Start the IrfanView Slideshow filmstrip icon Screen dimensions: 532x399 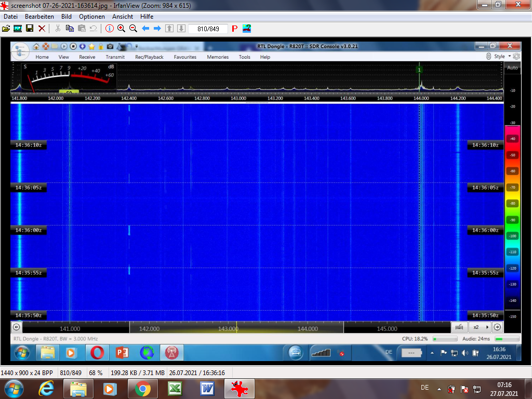coord(18,29)
